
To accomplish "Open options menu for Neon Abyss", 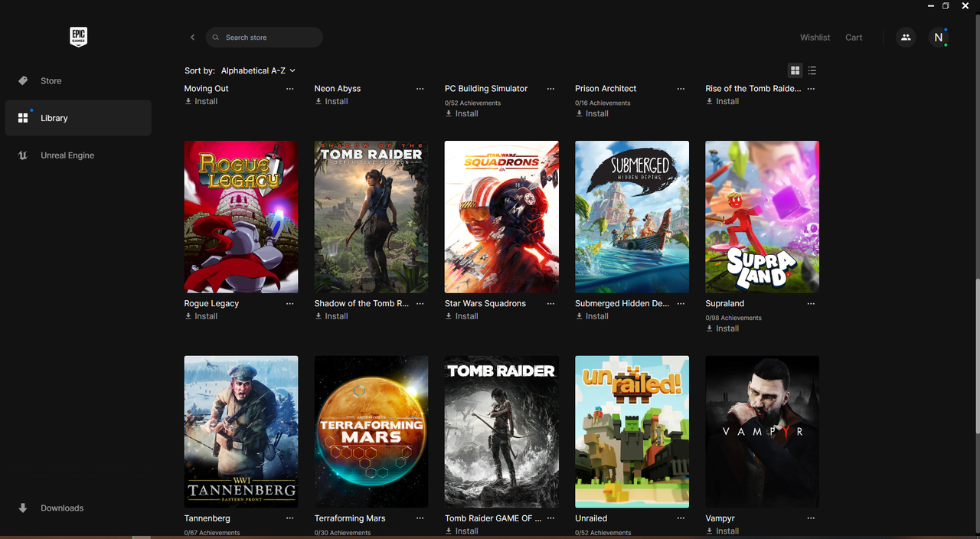I will (420, 89).
